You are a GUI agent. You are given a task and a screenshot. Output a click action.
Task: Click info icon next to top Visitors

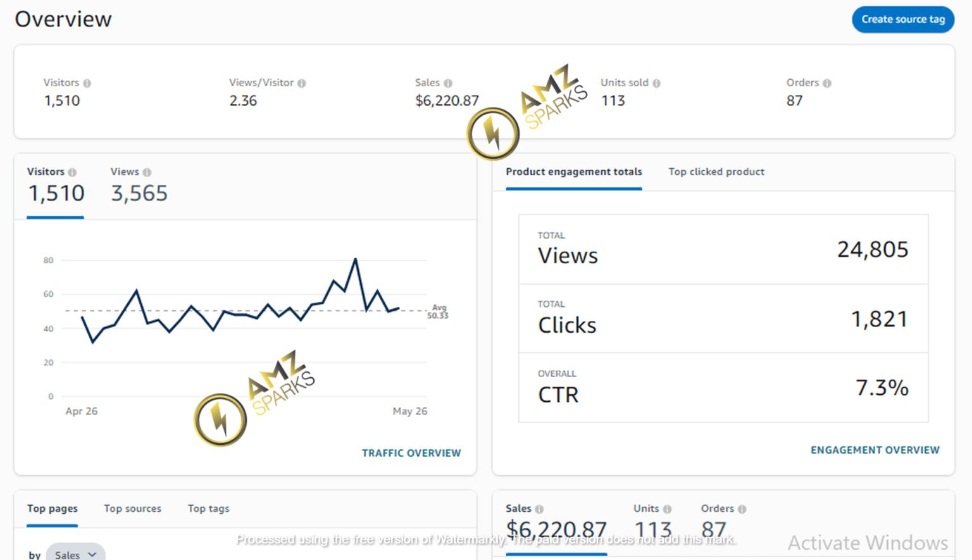pyautogui.click(x=87, y=83)
